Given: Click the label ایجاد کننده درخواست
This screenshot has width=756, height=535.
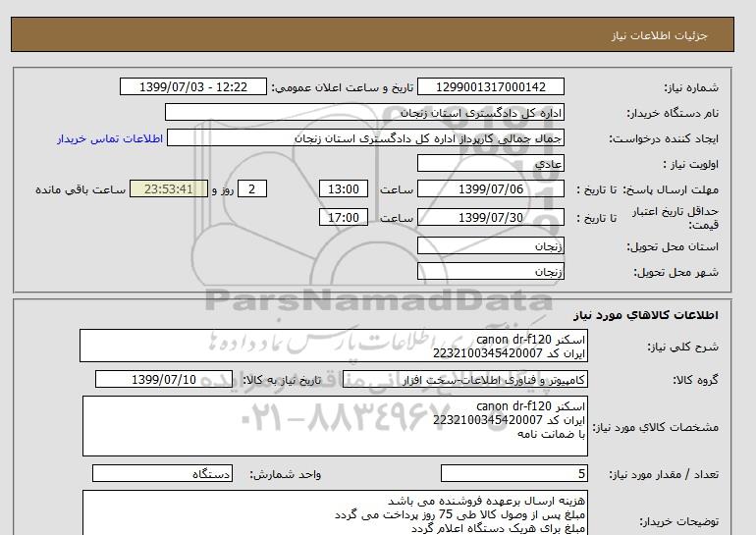Looking at the screenshot, I should [x=664, y=138].
